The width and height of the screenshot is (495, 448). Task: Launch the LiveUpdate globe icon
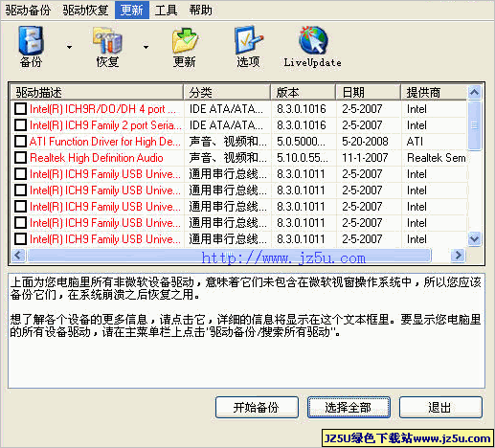[x=313, y=40]
